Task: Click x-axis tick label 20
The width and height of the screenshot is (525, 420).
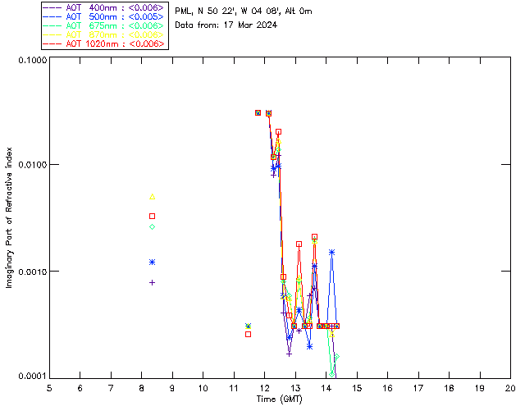Action: [x=510, y=388]
